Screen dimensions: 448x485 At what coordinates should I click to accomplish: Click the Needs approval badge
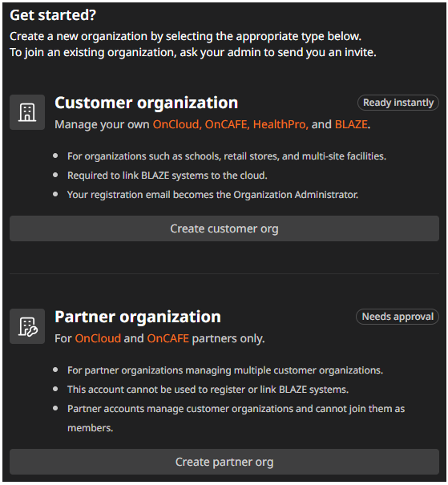398,317
